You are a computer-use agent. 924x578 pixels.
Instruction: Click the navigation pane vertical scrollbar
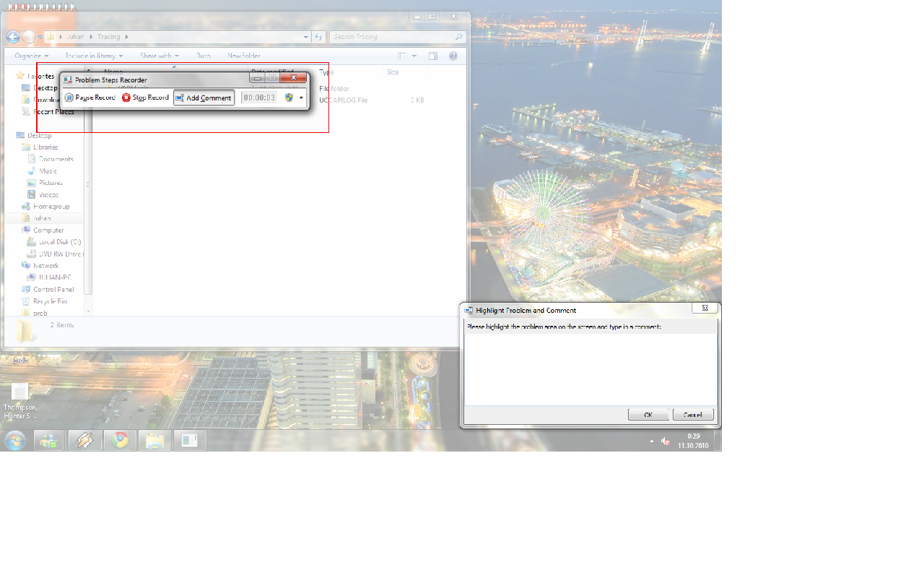point(89,191)
